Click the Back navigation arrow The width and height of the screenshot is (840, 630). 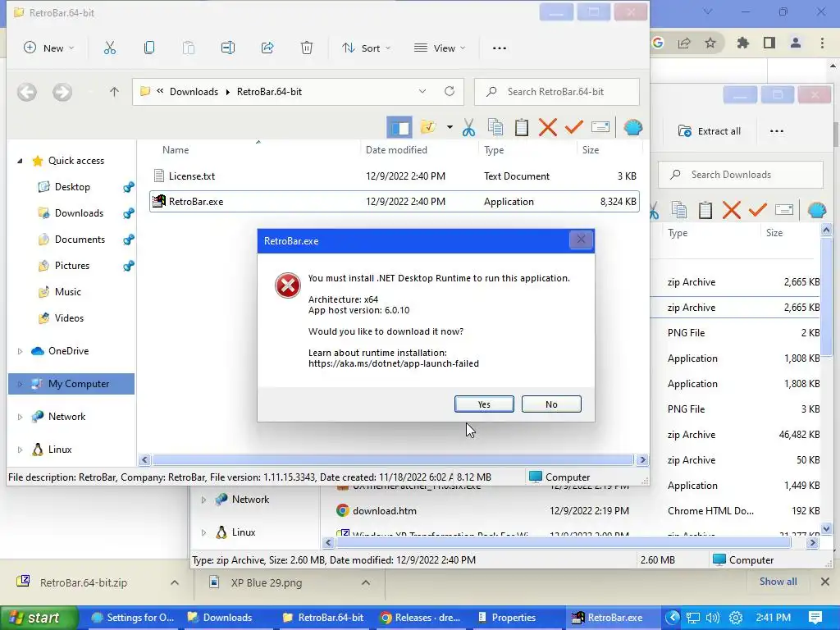(27, 92)
